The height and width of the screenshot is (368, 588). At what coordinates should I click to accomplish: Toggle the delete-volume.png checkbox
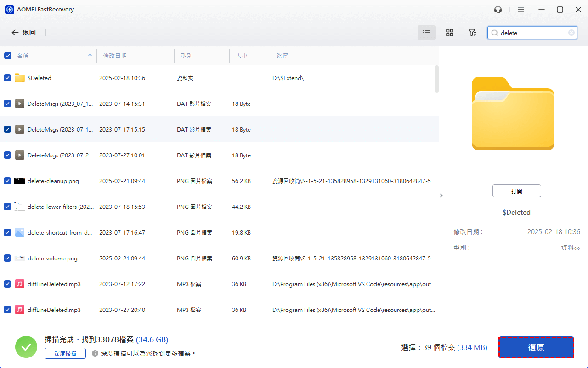8,258
